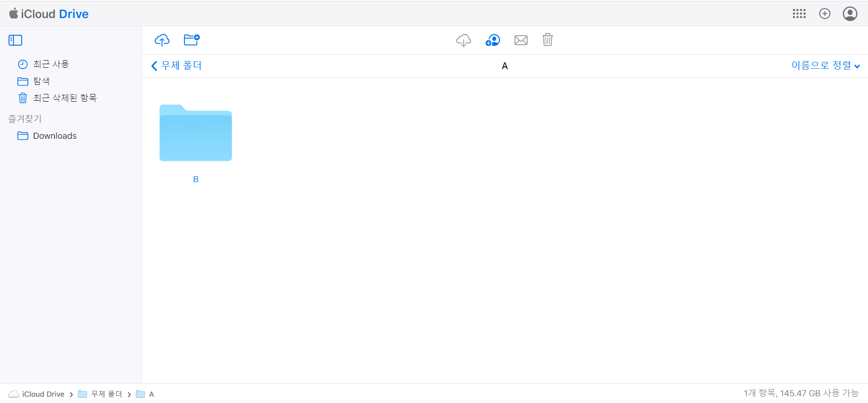This screenshot has height=403, width=868.
Task: Click the trash delete icon in toolbar
Action: click(x=547, y=40)
